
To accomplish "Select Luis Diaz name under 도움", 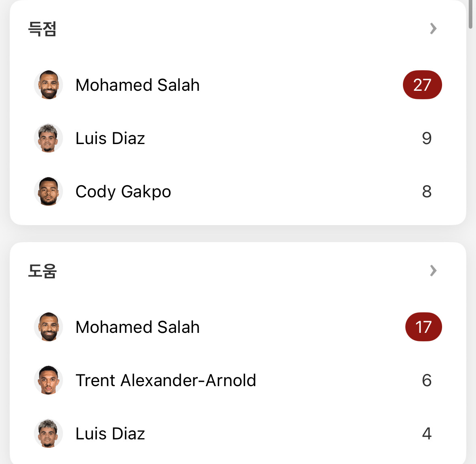I will [x=110, y=434].
